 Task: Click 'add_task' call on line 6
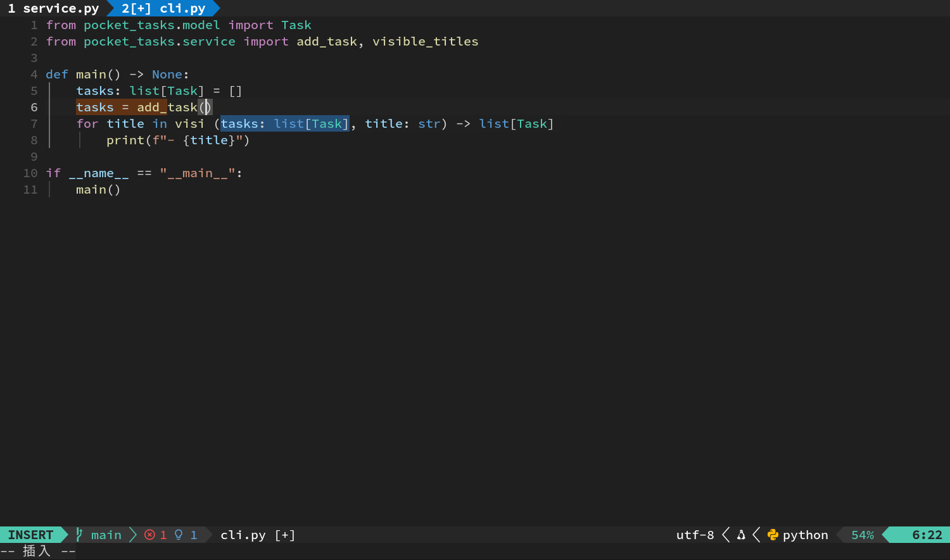click(167, 108)
